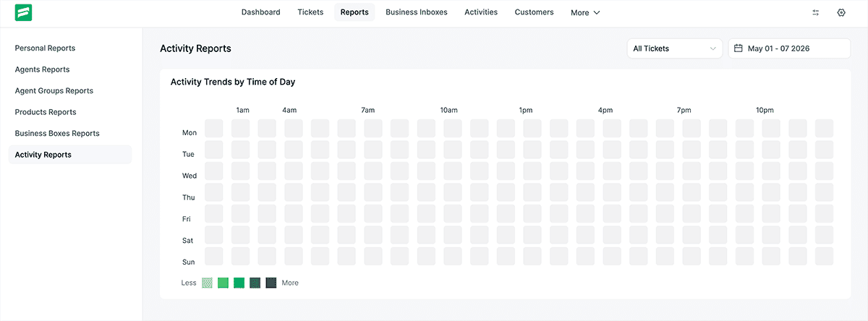Click the 7pm column label

684,110
